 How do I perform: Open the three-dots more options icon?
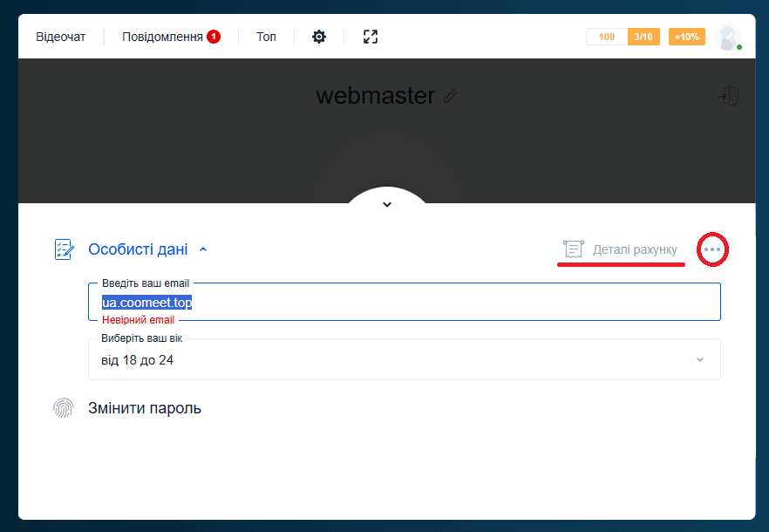pos(713,249)
